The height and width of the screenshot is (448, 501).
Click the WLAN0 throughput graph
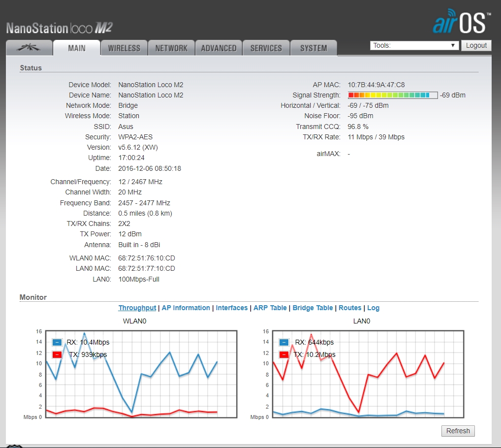tap(141, 374)
